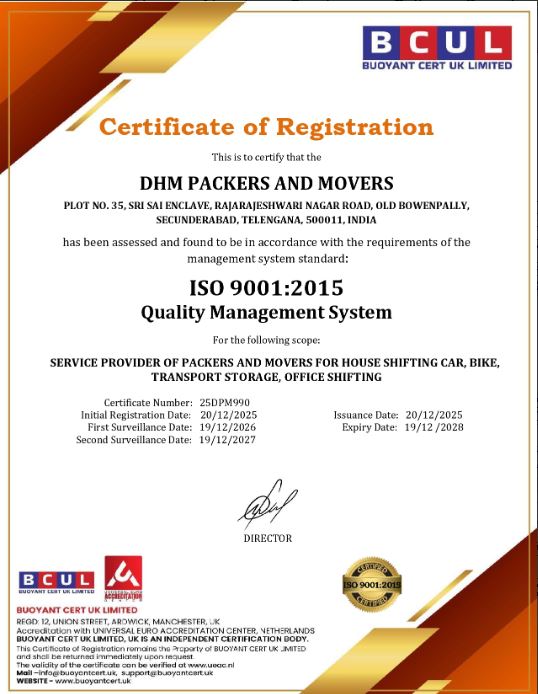Click the 'First Surveillance Date:' label

(139, 427)
